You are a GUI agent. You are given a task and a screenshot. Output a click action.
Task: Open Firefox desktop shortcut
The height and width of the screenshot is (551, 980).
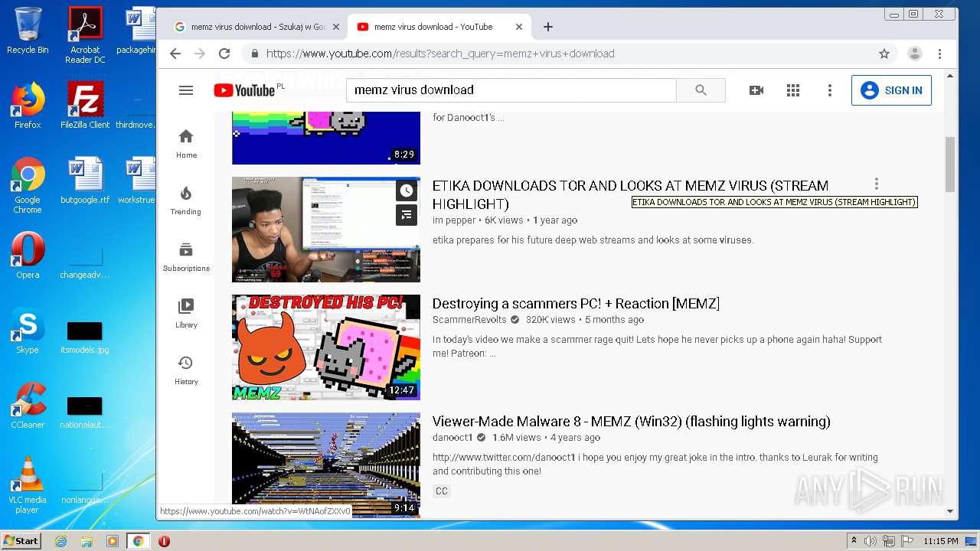tap(28, 106)
